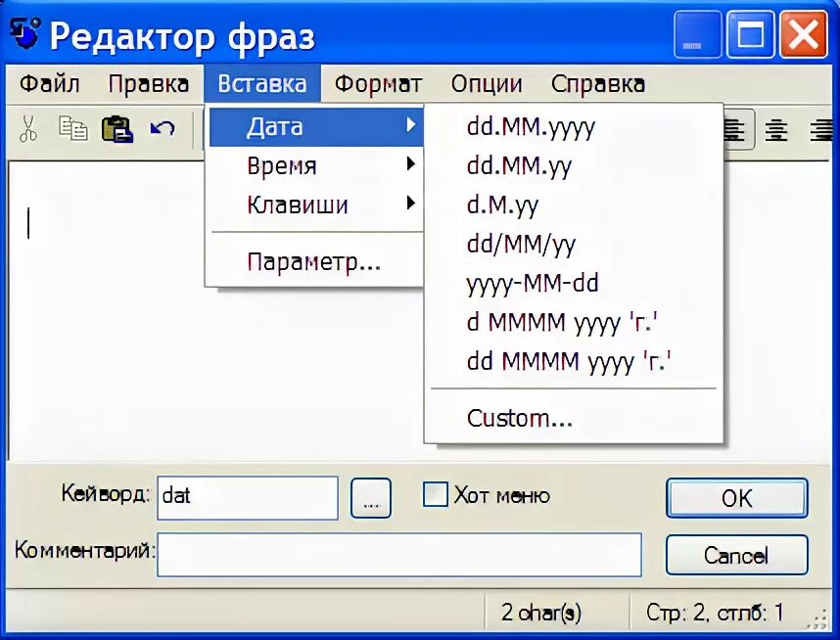Viewport: 840px width, 640px height.
Task: Insert date format dd.MM.yy
Action: pyautogui.click(x=574, y=166)
